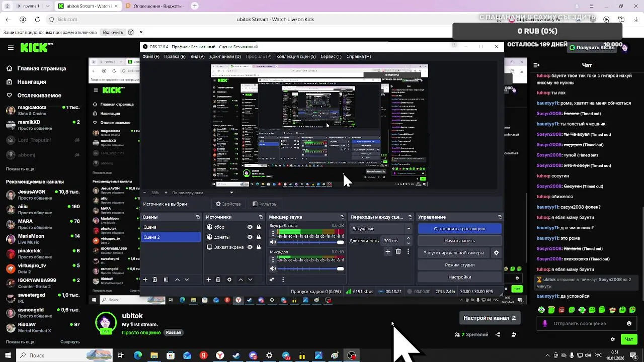
Task: Undock the Источники panel with popout icon
Action: tap(261, 217)
